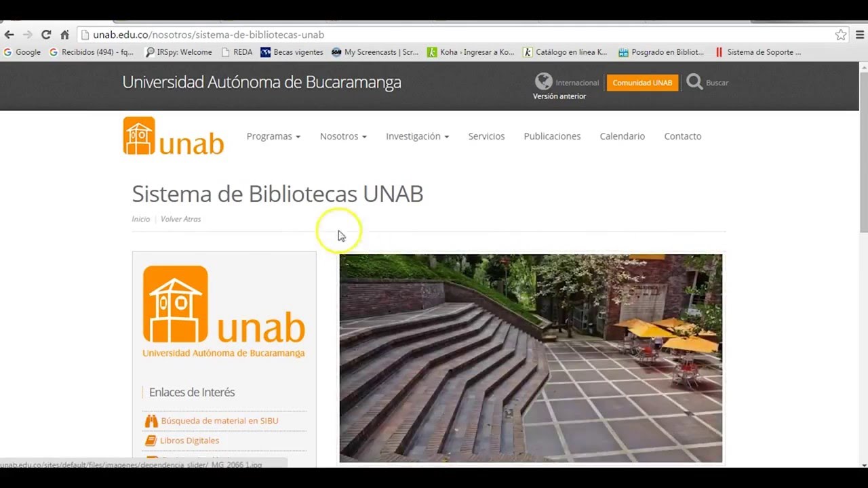Click the Volver Atras breadcrumb link
868x488 pixels.
(180, 219)
